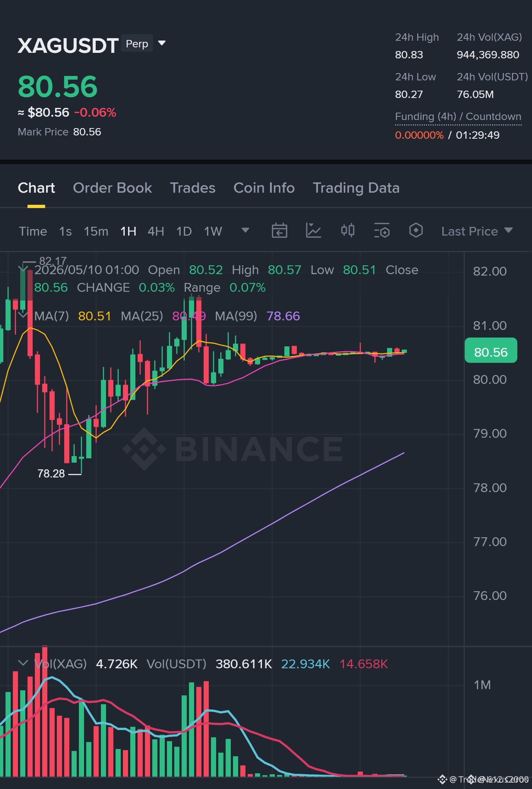Expand the XAGUSDT Perp pair selector arrow
532x789 pixels.
pyautogui.click(x=162, y=43)
